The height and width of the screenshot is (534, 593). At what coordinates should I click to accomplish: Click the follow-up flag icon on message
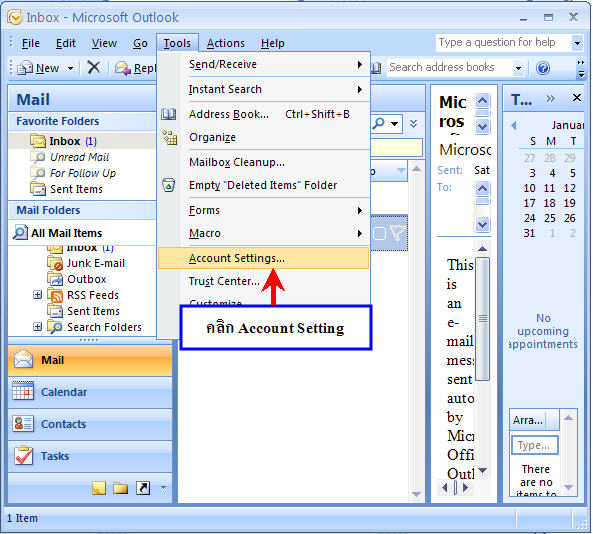[x=397, y=233]
